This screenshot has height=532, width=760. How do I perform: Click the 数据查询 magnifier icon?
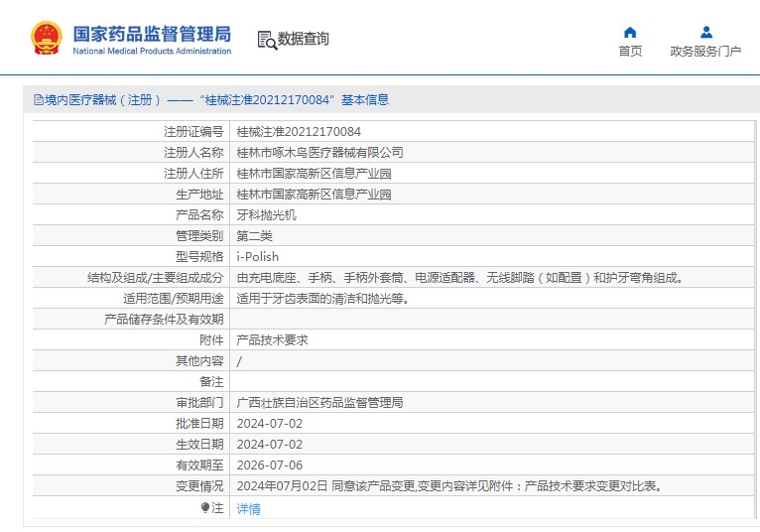[266, 40]
